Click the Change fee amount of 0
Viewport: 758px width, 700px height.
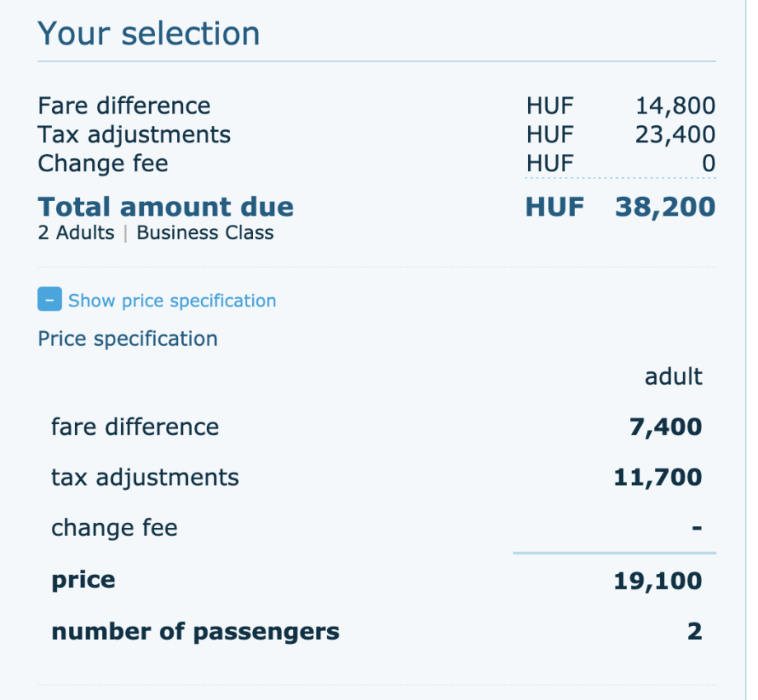[x=708, y=163]
